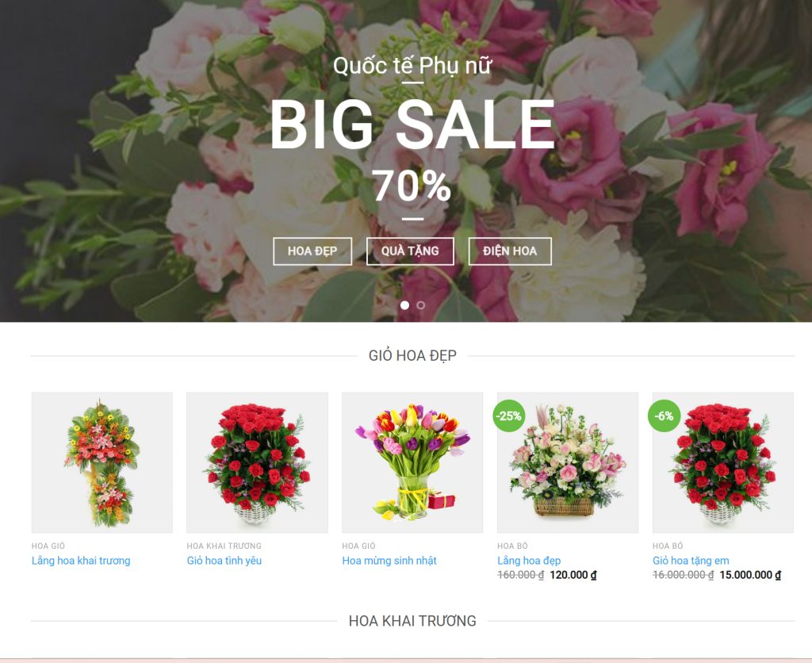
Task: Click the tulip bouquet product image
Action: click(412, 462)
